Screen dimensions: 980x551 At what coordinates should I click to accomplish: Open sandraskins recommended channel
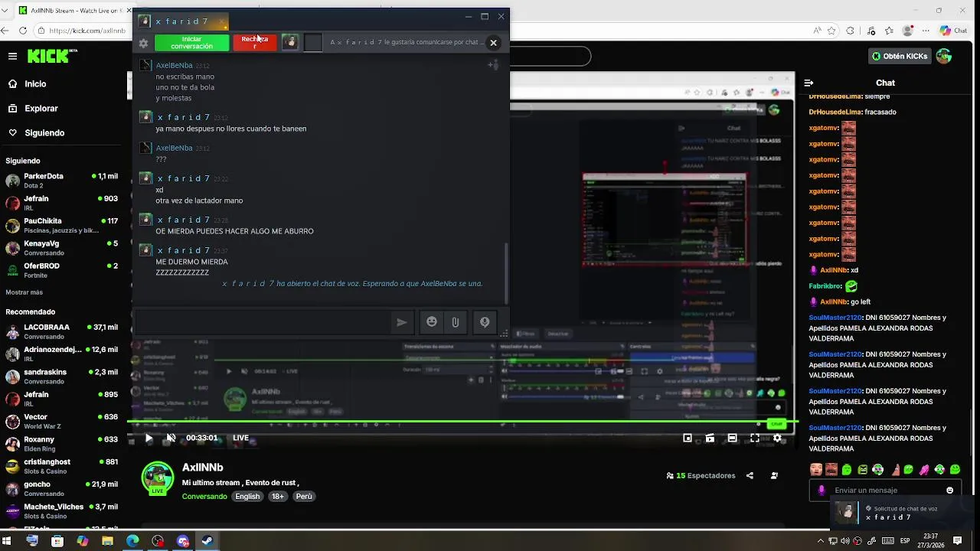[62, 377]
